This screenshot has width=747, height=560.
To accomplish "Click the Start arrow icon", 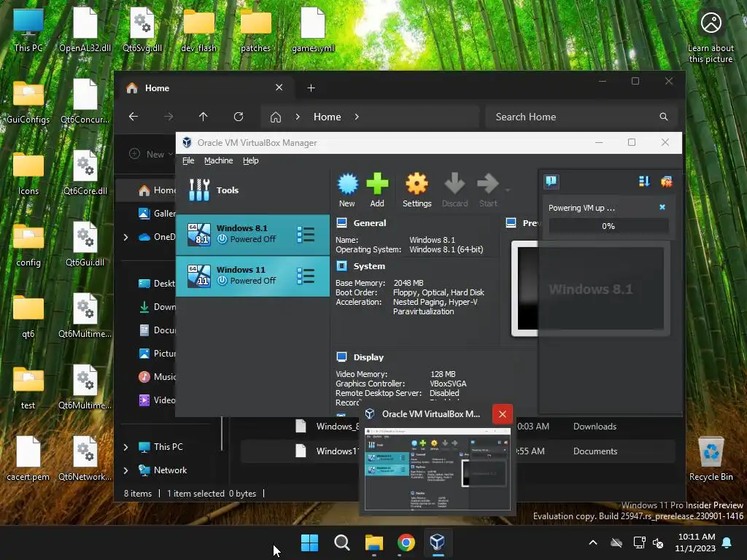I will [x=488, y=190].
